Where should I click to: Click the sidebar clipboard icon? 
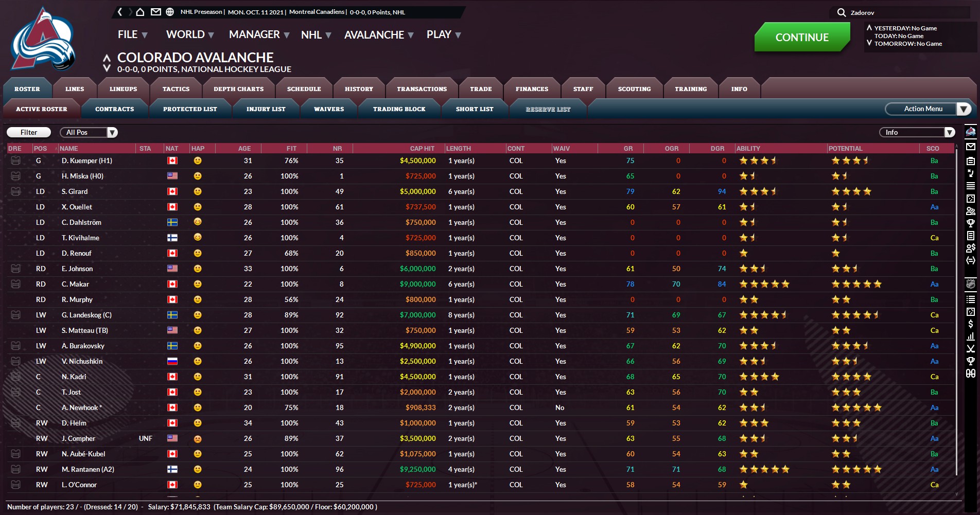pos(971,161)
